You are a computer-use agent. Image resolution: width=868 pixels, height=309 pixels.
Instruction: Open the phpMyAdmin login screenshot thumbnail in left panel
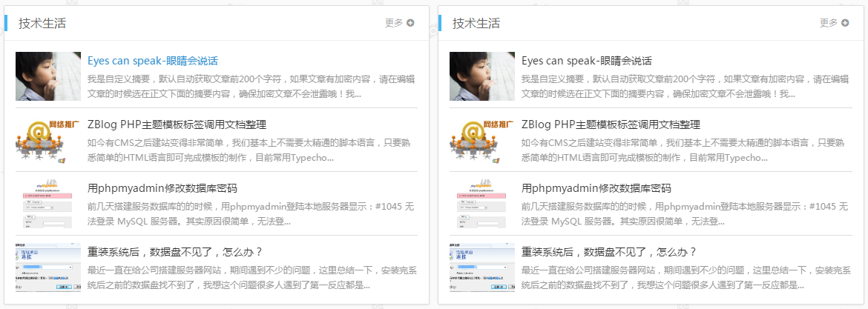[x=48, y=204]
